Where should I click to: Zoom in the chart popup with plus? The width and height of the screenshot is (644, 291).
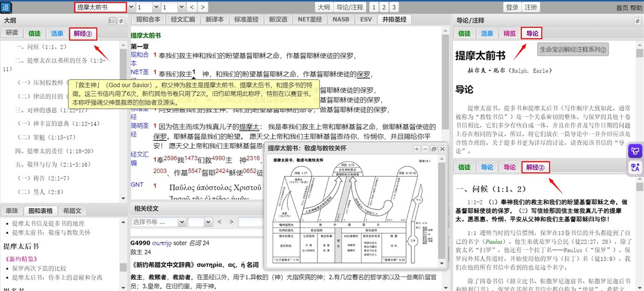click(416, 149)
